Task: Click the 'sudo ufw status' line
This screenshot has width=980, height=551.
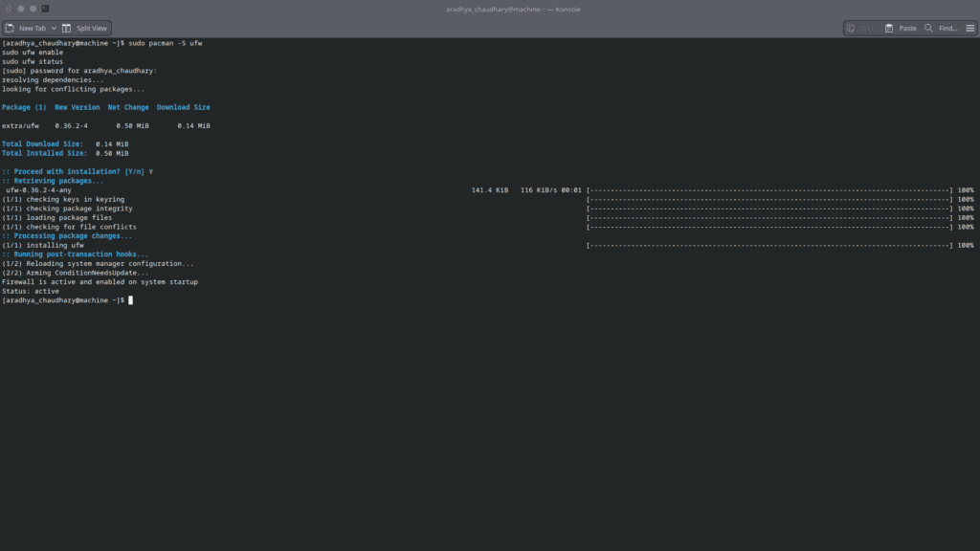Action: point(33,62)
